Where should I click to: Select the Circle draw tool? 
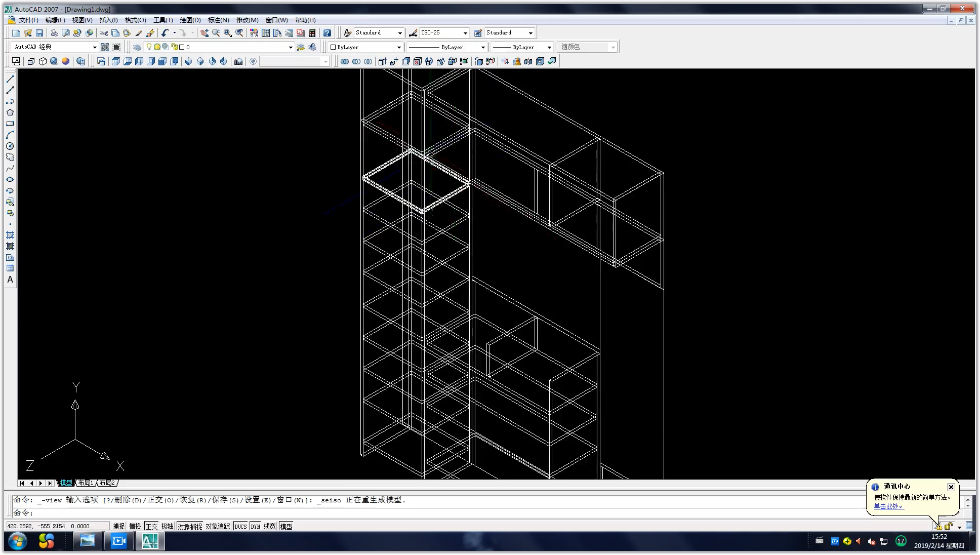(x=10, y=146)
